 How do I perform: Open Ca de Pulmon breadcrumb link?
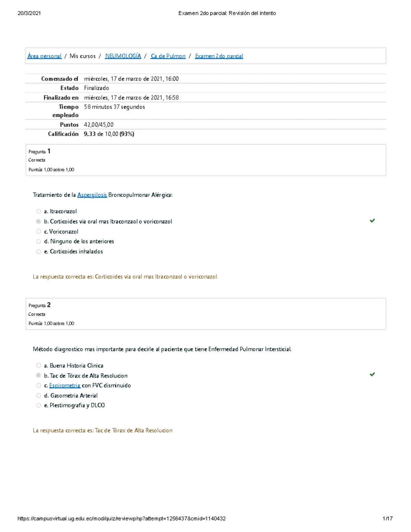[x=168, y=56]
